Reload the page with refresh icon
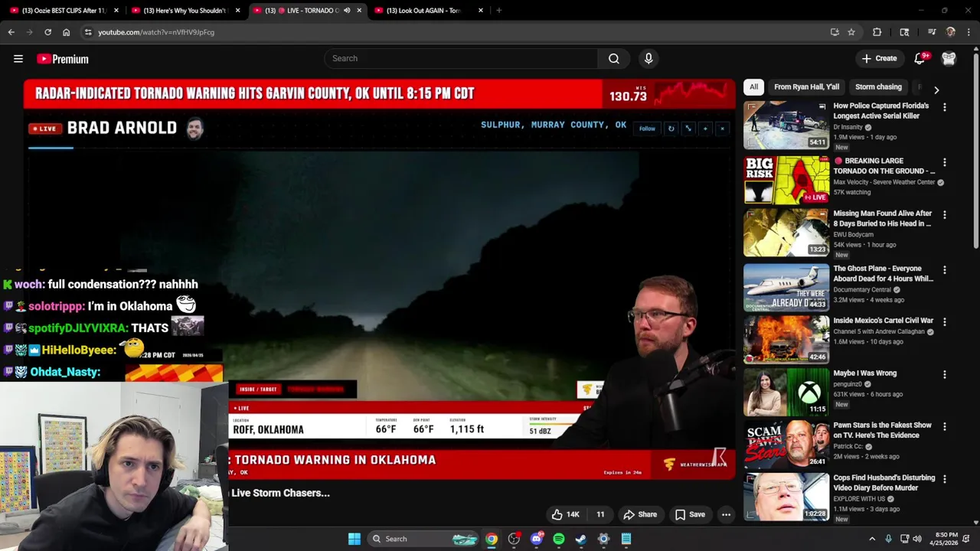The image size is (980, 551). tap(47, 32)
